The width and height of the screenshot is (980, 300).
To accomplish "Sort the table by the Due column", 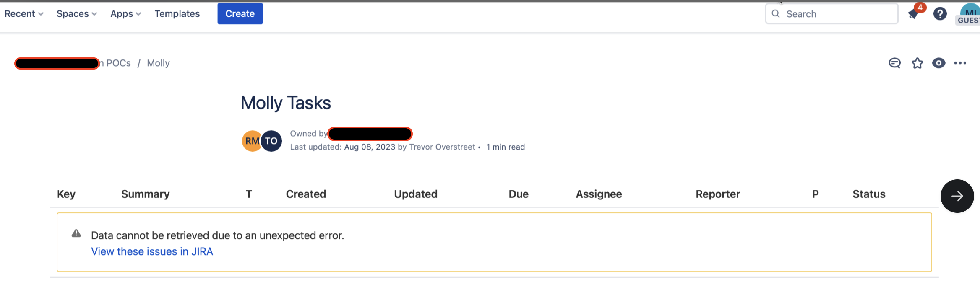I will point(519,194).
